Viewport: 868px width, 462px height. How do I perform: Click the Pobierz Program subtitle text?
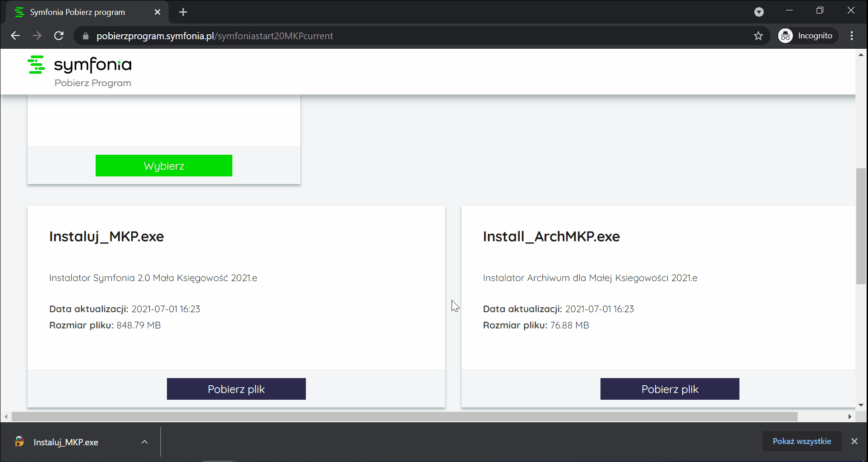point(93,83)
